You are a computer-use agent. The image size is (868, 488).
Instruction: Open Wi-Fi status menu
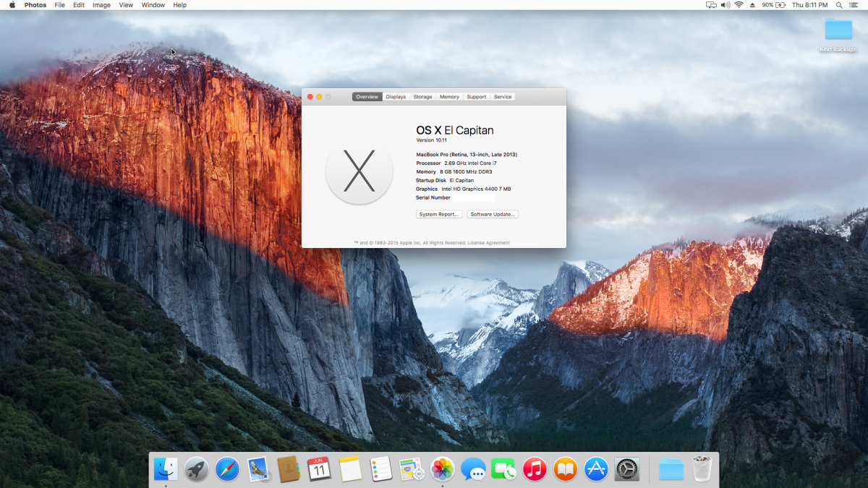(x=739, y=5)
